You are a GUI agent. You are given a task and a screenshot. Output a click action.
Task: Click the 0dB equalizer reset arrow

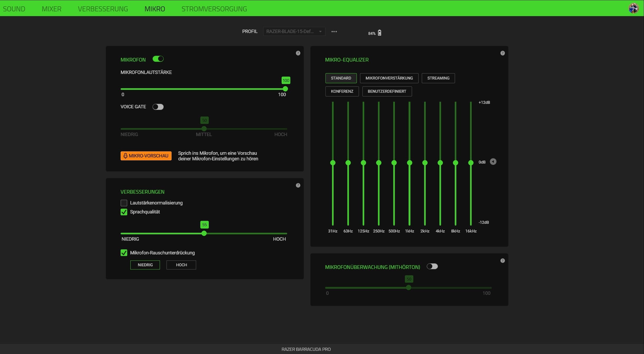(493, 162)
